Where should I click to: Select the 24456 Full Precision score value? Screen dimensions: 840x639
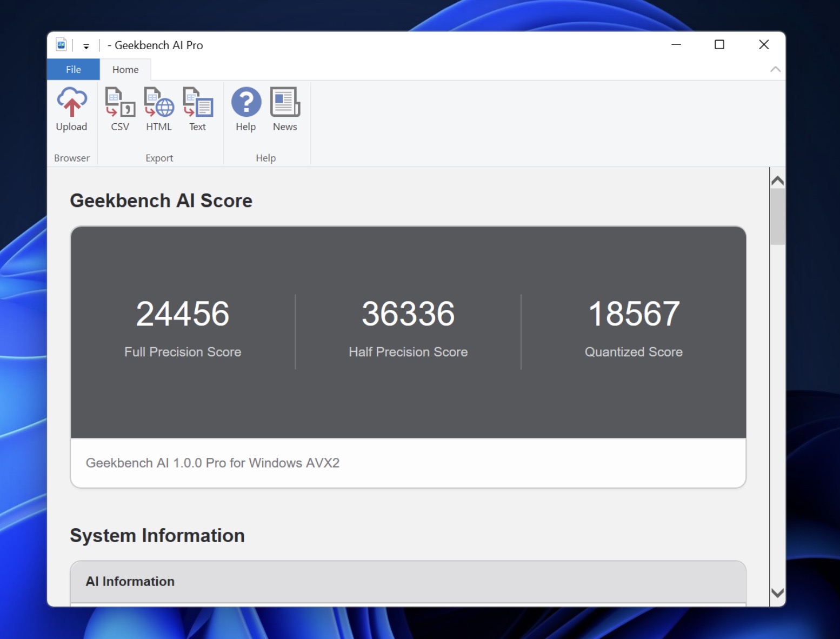pyautogui.click(x=183, y=314)
